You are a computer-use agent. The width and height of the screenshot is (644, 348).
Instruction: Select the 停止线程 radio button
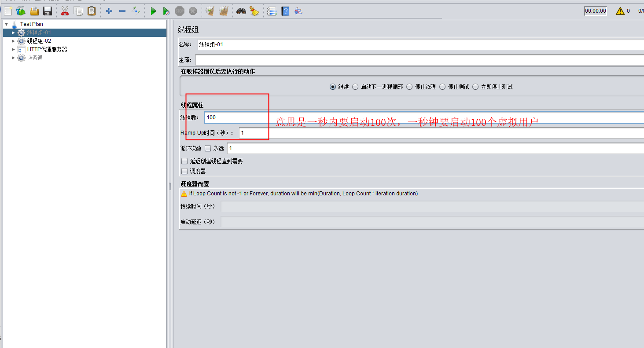tap(409, 87)
